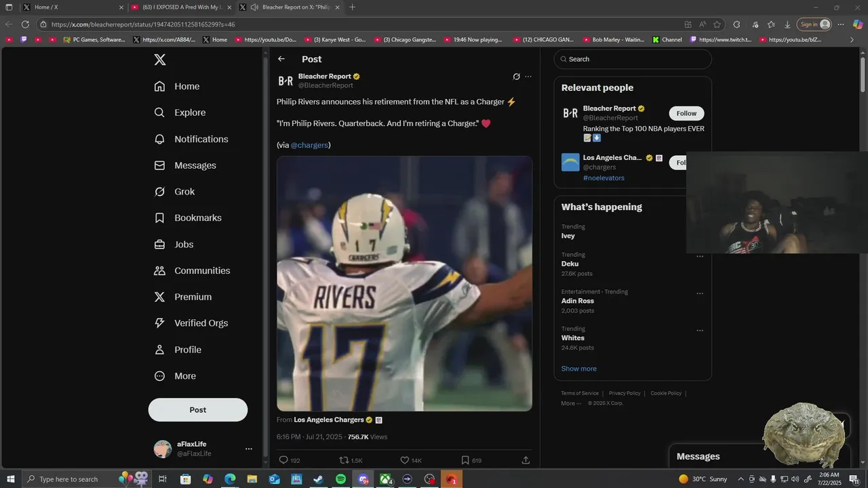Open Grok in sidebar
Viewport: 868px width, 488px height.
[x=174, y=192]
